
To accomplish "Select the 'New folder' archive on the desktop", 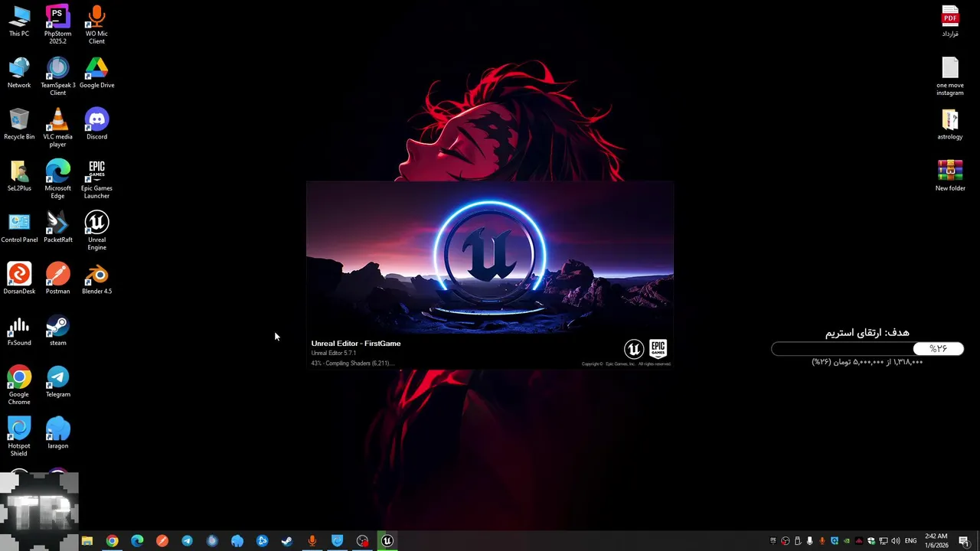I will point(950,175).
